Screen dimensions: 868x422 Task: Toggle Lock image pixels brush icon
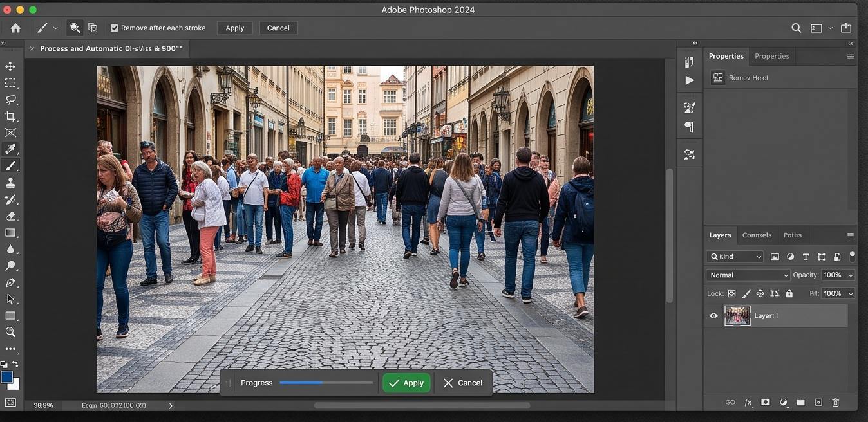746,293
